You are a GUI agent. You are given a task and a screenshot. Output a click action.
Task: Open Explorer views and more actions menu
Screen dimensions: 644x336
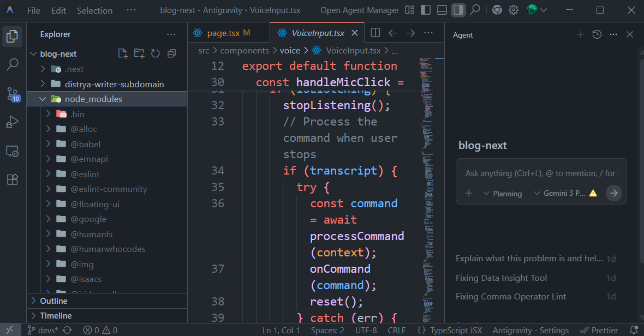[x=171, y=34]
